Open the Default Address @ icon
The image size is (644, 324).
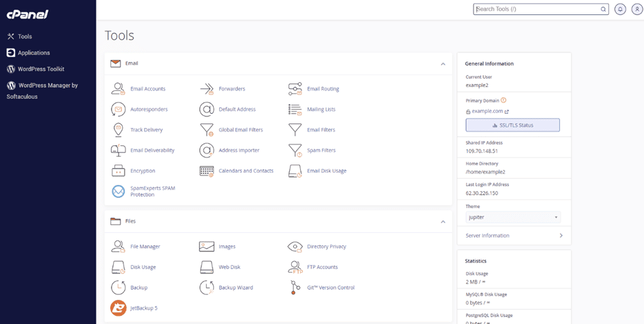[207, 109]
